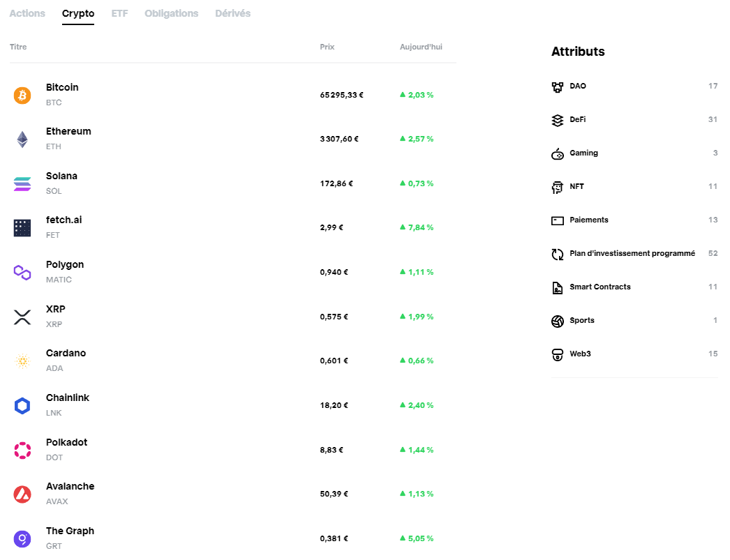Click the Cardano dotted logo icon

(x=22, y=361)
